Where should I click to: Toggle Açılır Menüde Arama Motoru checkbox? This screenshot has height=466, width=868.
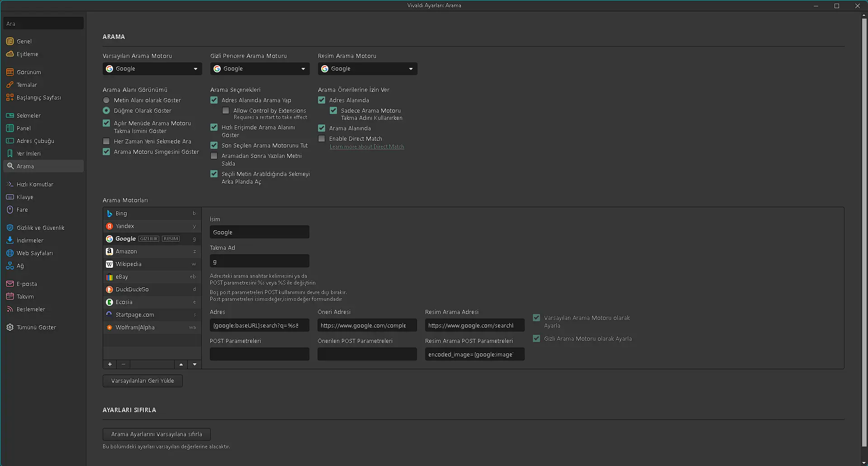(106, 123)
